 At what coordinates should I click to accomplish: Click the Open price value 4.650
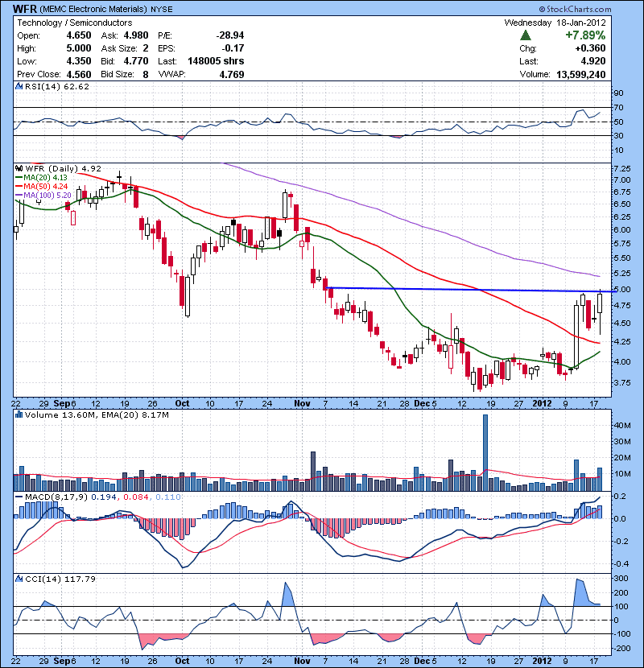[x=79, y=35]
